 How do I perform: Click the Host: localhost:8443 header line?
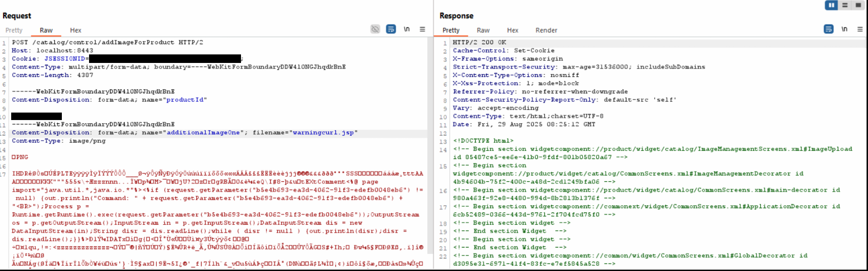pos(52,51)
